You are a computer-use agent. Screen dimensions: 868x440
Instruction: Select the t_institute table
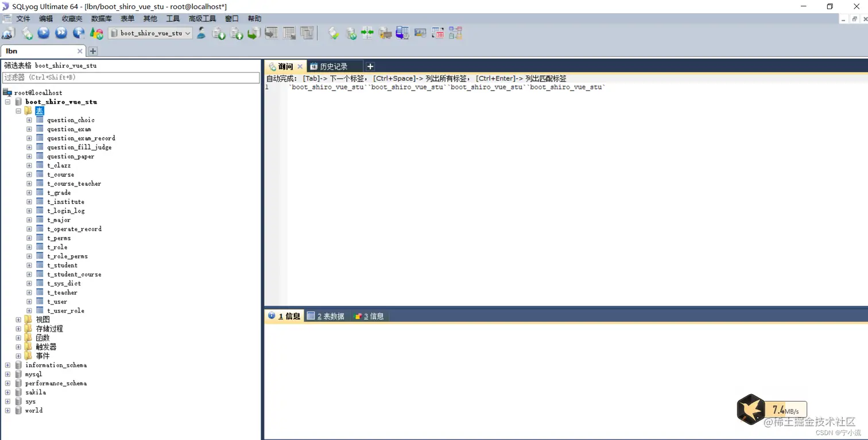tap(65, 202)
